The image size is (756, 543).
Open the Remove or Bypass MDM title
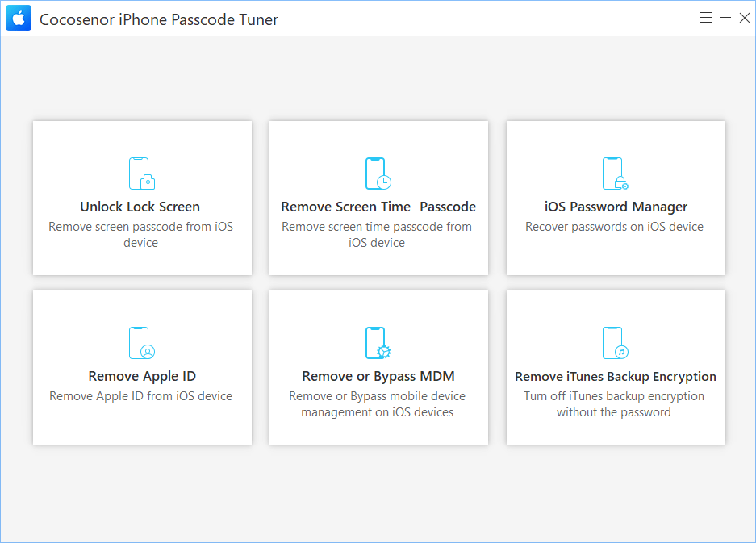tap(378, 376)
